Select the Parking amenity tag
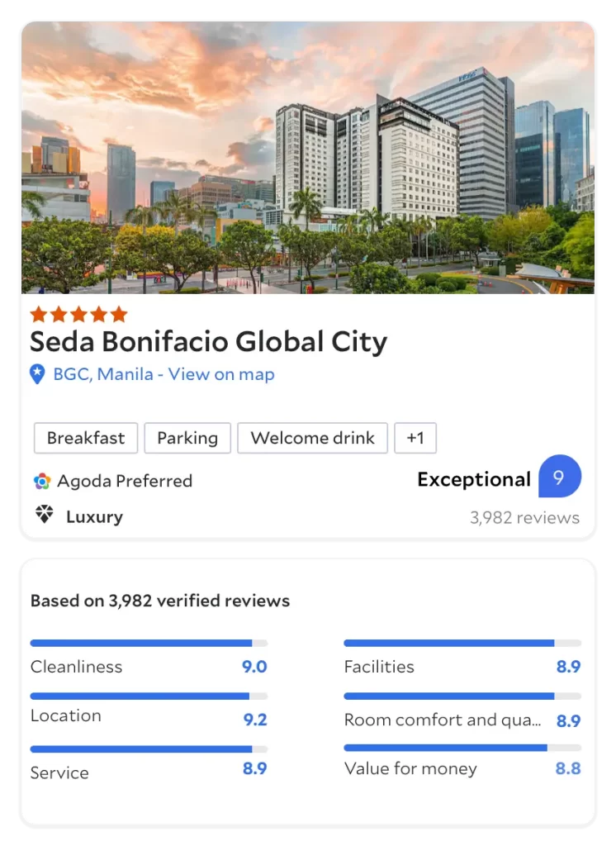Screen dimensions: 616x846 tap(187, 438)
